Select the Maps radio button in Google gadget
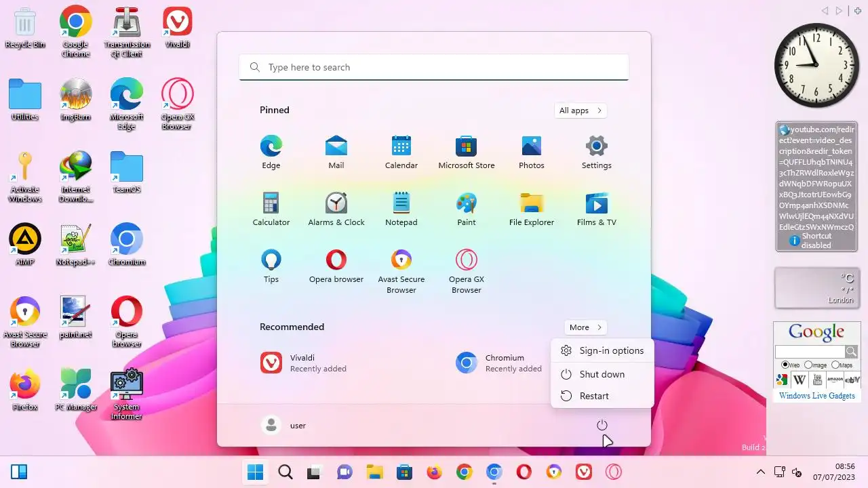 point(835,365)
